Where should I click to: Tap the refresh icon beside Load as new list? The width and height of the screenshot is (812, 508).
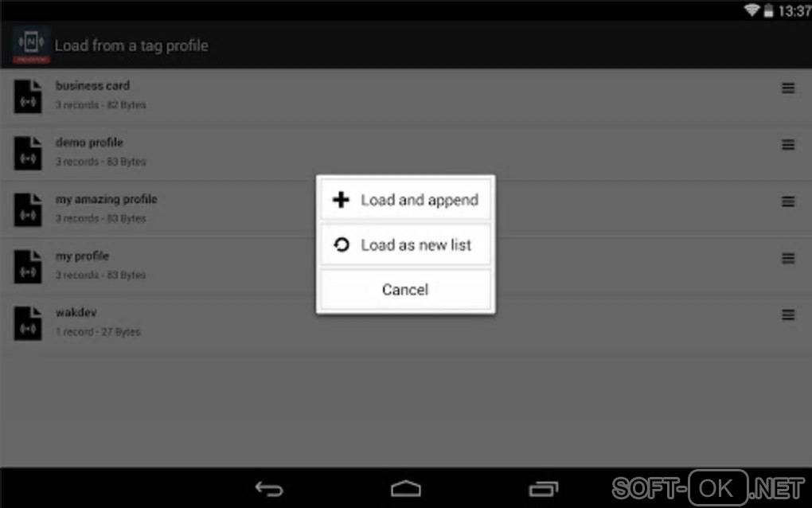tap(342, 244)
